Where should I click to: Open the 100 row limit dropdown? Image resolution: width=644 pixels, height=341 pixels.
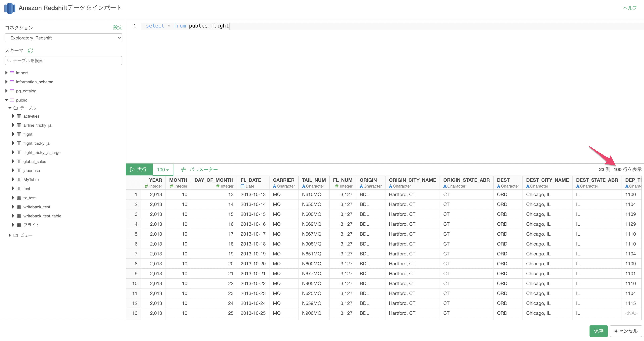click(163, 170)
